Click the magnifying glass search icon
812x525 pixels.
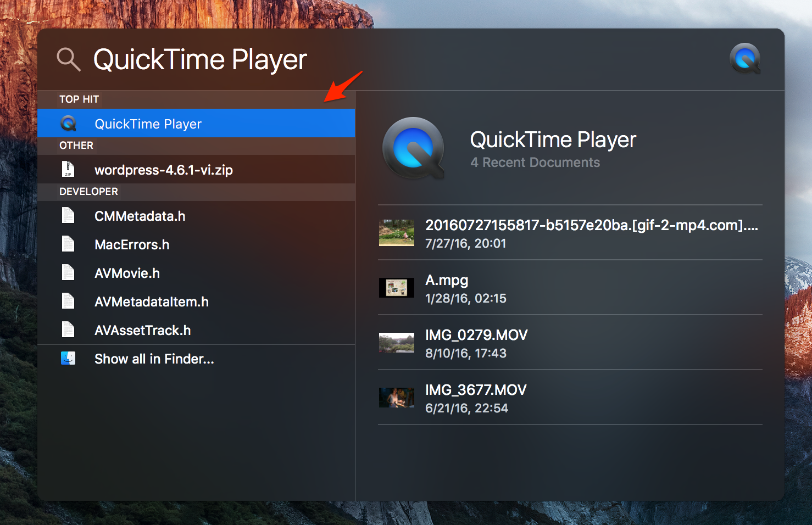coord(68,59)
